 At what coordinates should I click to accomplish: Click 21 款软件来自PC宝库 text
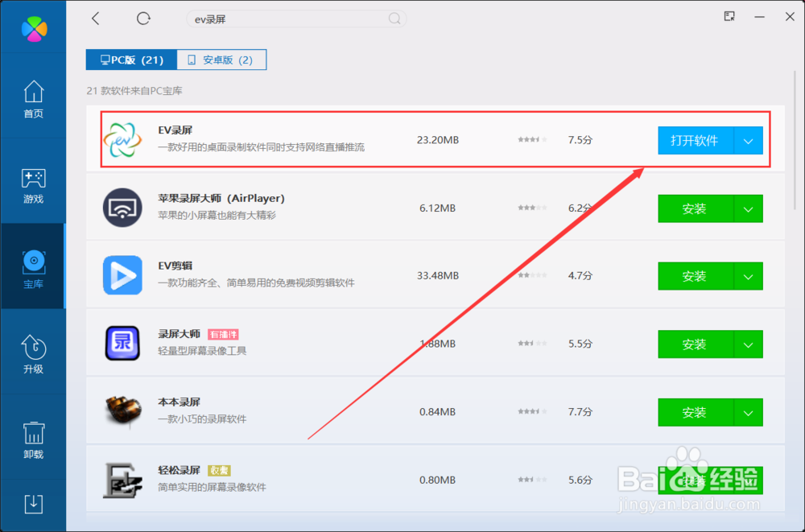click(134, 91)
